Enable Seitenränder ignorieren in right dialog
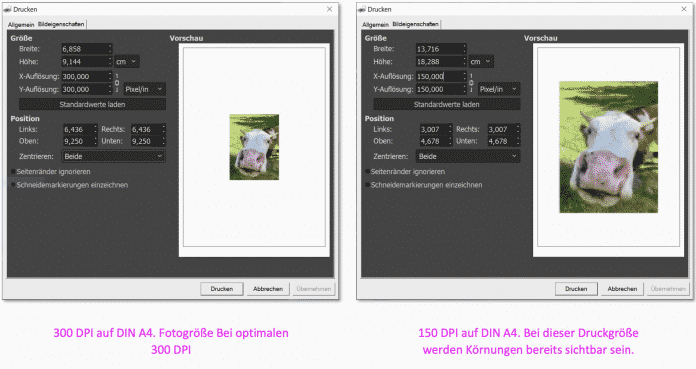This screenshot has width=696, height=369. click(x=368, y=171)
